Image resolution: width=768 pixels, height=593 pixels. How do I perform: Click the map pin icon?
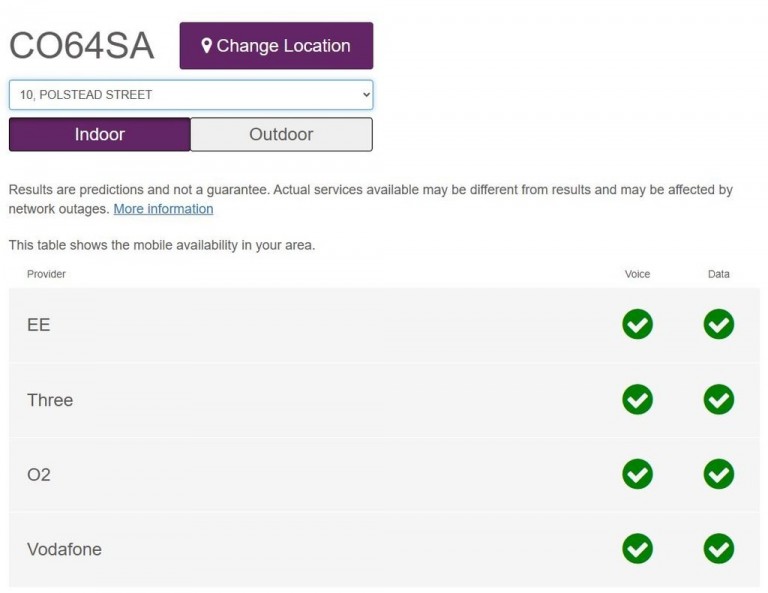[207, 46]
